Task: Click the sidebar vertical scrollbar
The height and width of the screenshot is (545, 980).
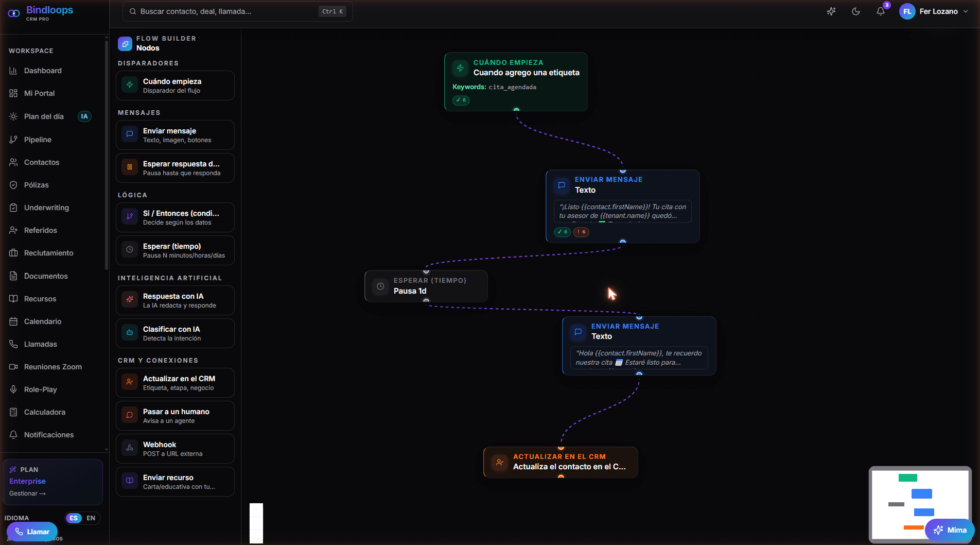Action: click(106, 155)
